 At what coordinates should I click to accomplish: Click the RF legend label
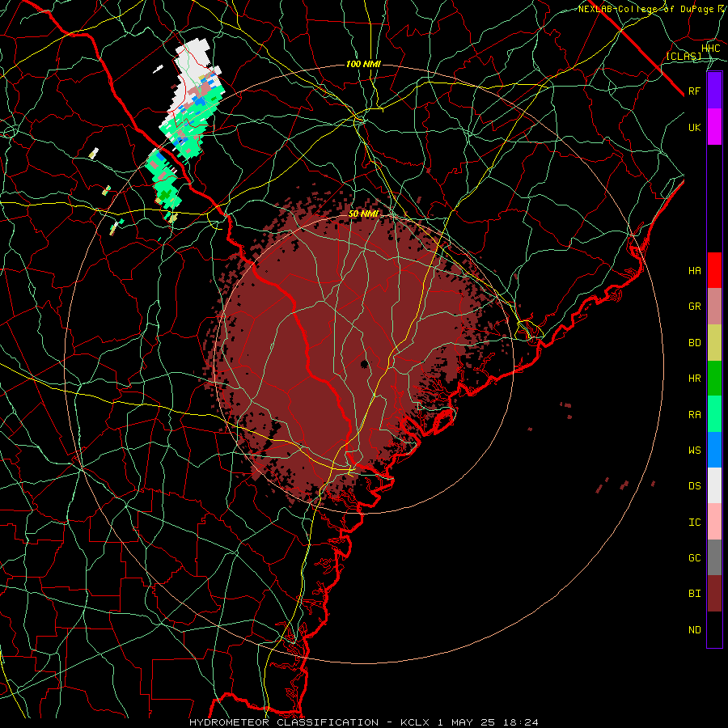pyautogui.click(x=695, y=91)
